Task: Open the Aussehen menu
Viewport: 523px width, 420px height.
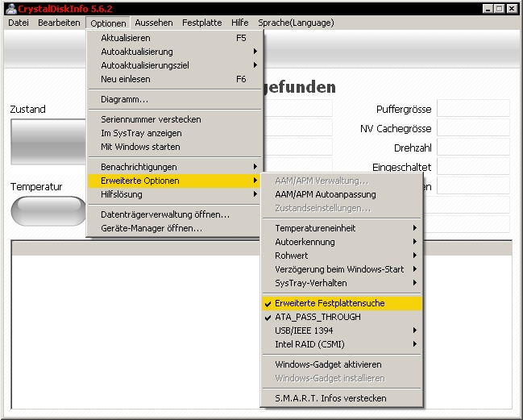Action: click(154, 23)
